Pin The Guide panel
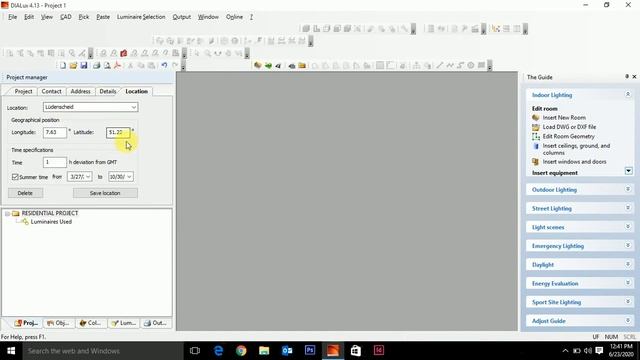Viewport: 640px width, 360px height. tap(627, 77)
